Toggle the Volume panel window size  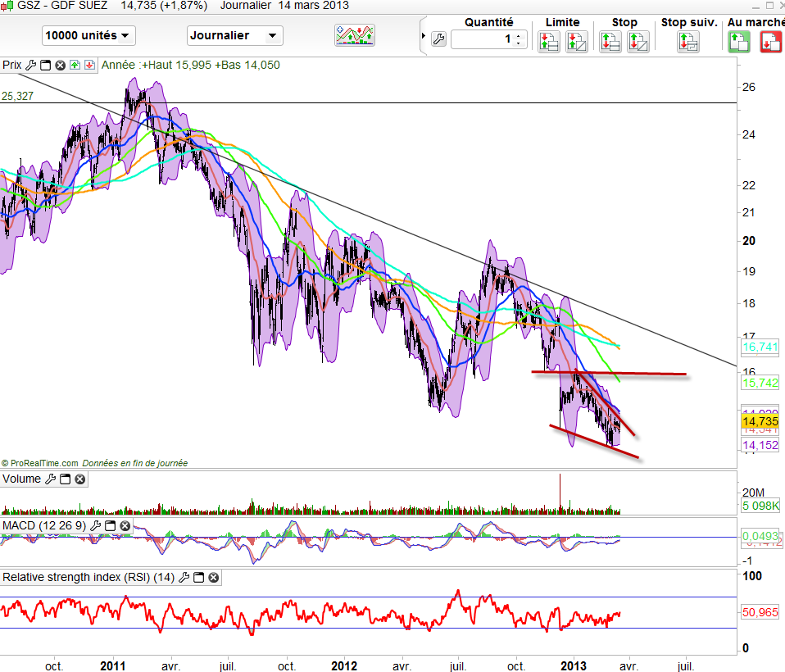[x=66, y=479]
